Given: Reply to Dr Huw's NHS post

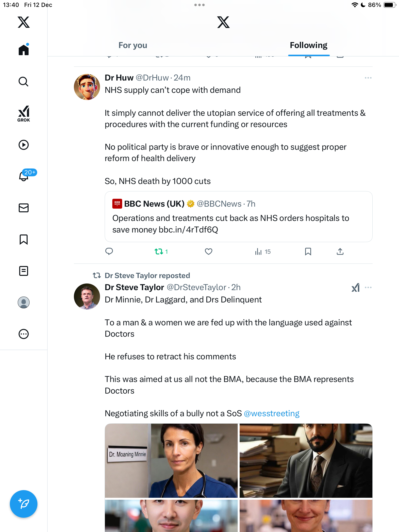Looking at the screenshot, I should pos(109,251).
